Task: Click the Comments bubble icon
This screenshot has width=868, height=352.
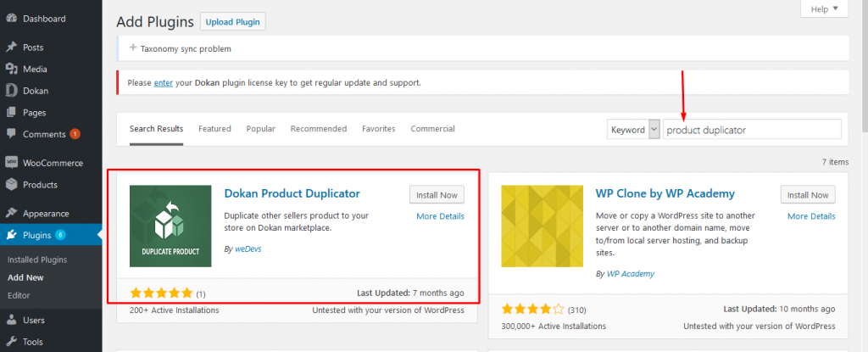Action: tap(11, 134)
